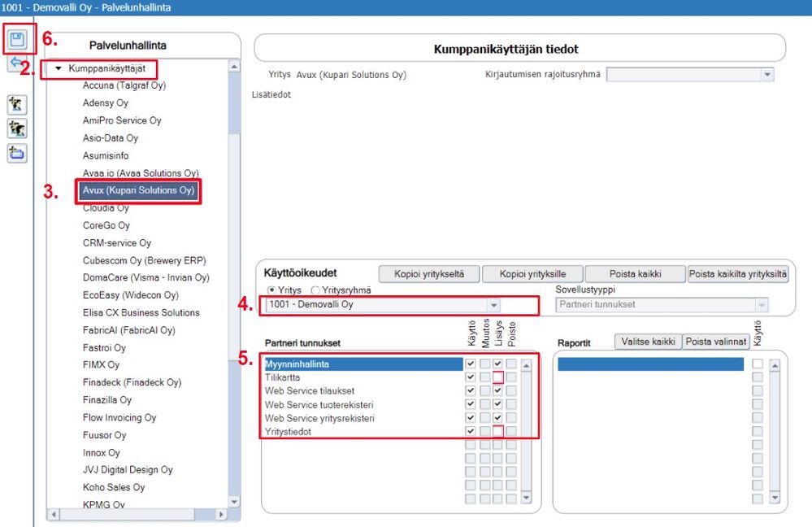Click the Valitse kaikki button
Screen dimensions: 812x527
coord(648,342)
